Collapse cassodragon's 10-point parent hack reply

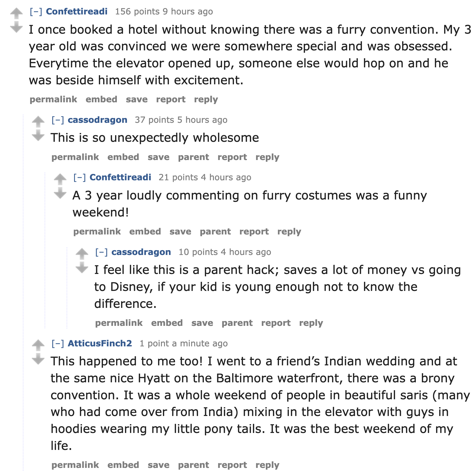click(101, 252)
